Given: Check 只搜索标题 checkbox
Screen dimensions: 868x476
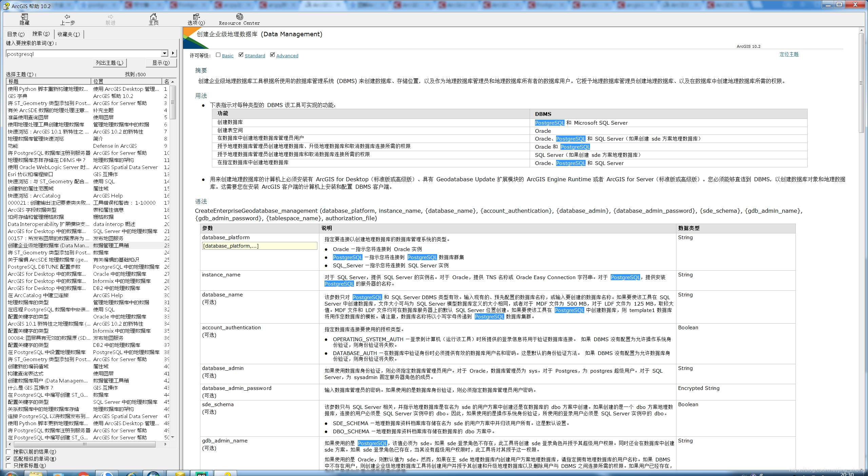Looking at the screenshot, I should click(9, 466).
